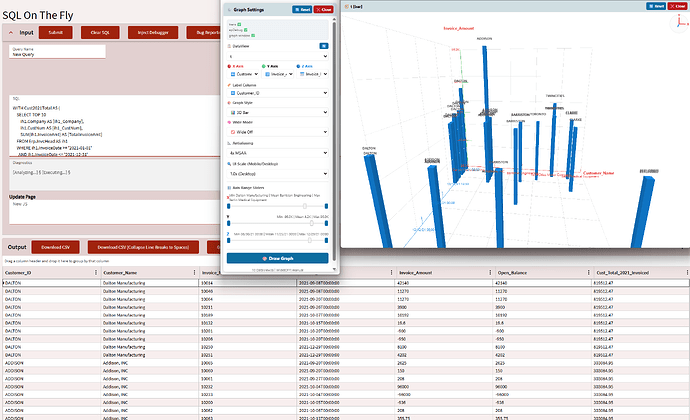Open the Open_Balance column menu dots
This screenshot has height=420, width=690.
click(x=588, y=273)
